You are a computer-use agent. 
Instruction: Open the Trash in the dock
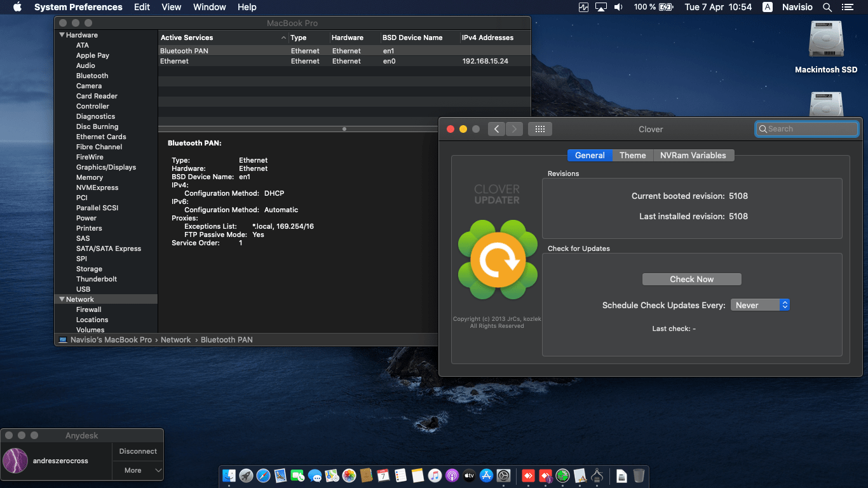pos(639,475)
